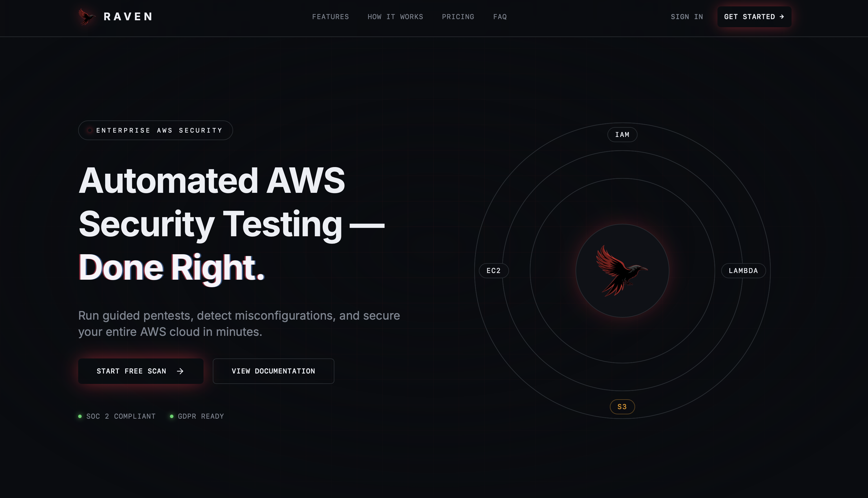The height and width of the screenshot is (498, 868).
Task: Click the green dot beside SOC 2 Compliant
Action: [x=80, y=416]
